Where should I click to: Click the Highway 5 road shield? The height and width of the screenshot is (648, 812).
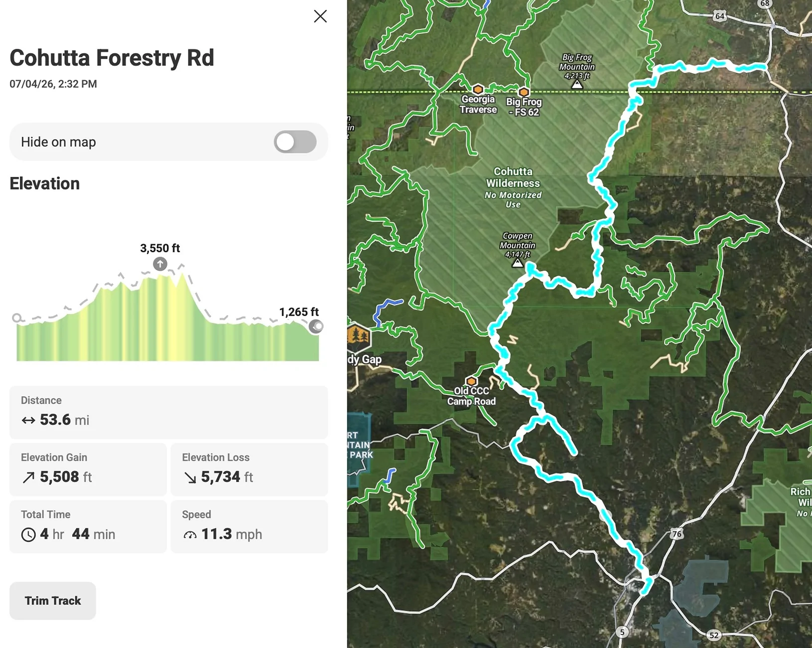622,632
